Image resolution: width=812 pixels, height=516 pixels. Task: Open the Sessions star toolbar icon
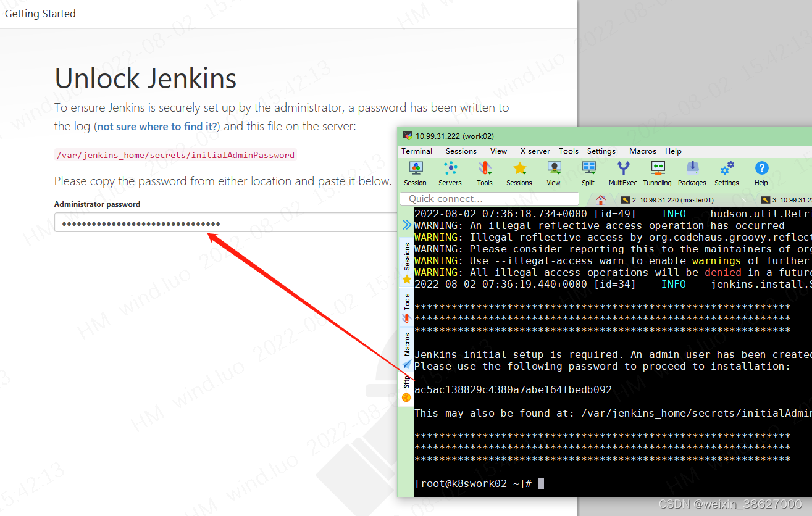coord(519,173)
